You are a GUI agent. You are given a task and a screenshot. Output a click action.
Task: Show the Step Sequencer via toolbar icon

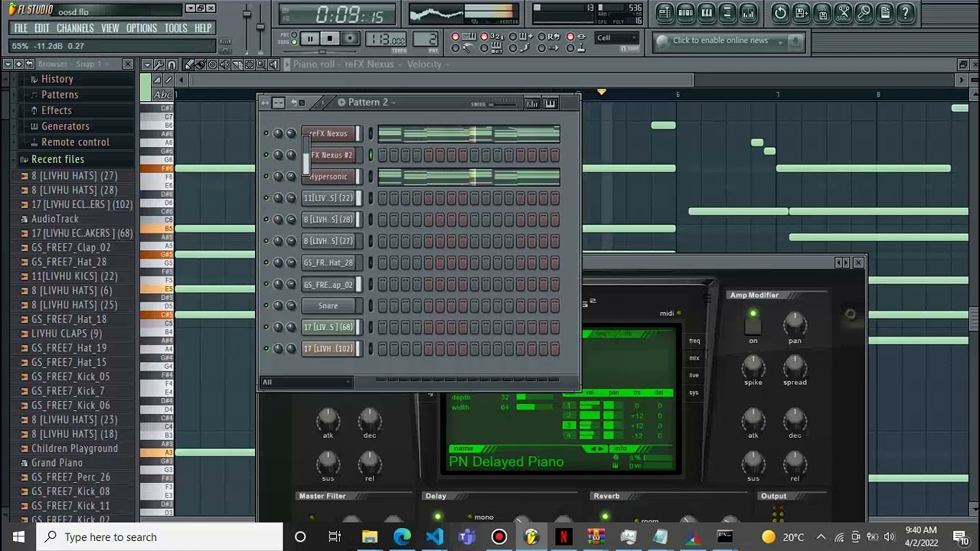685,13
